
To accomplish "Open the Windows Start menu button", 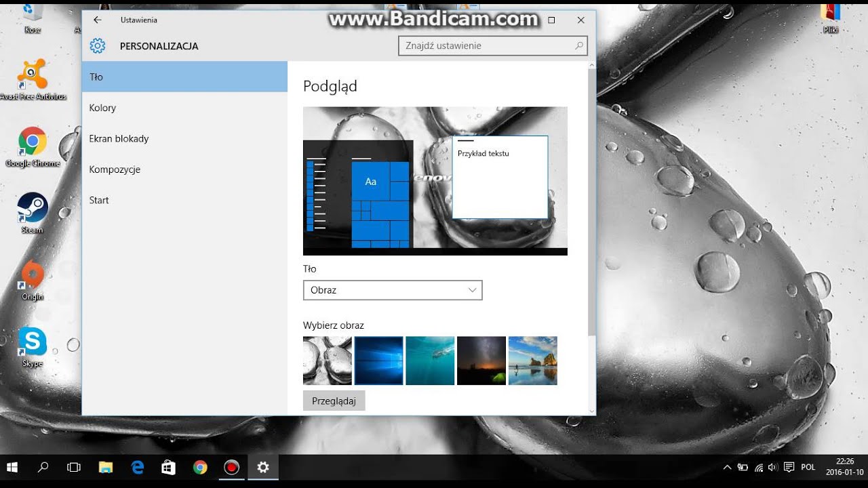I will pyautogui.click(x=12, y=467).
